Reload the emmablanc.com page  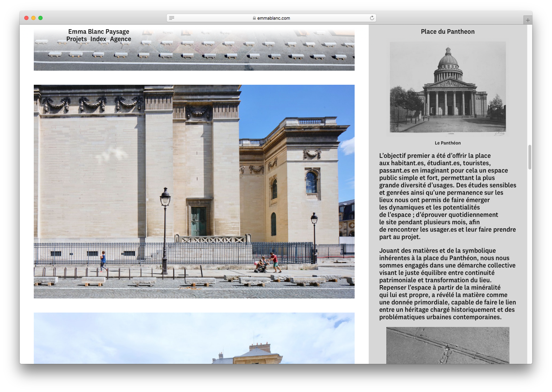click(x=372, y=18)
